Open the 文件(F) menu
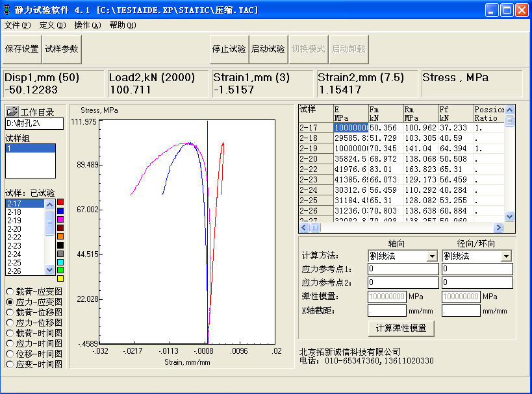Viewport: 532px width, 394px height. pos(18,25)
